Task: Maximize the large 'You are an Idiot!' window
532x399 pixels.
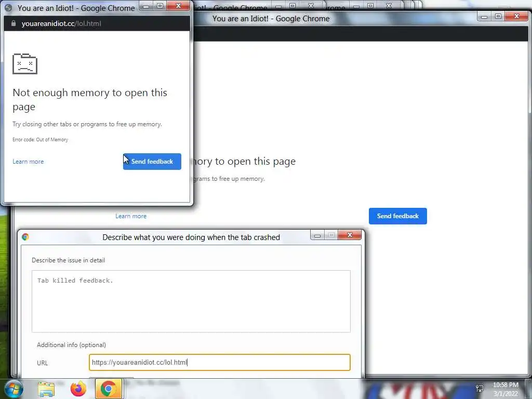Action: pyautogui.click(x=498, y=16)
